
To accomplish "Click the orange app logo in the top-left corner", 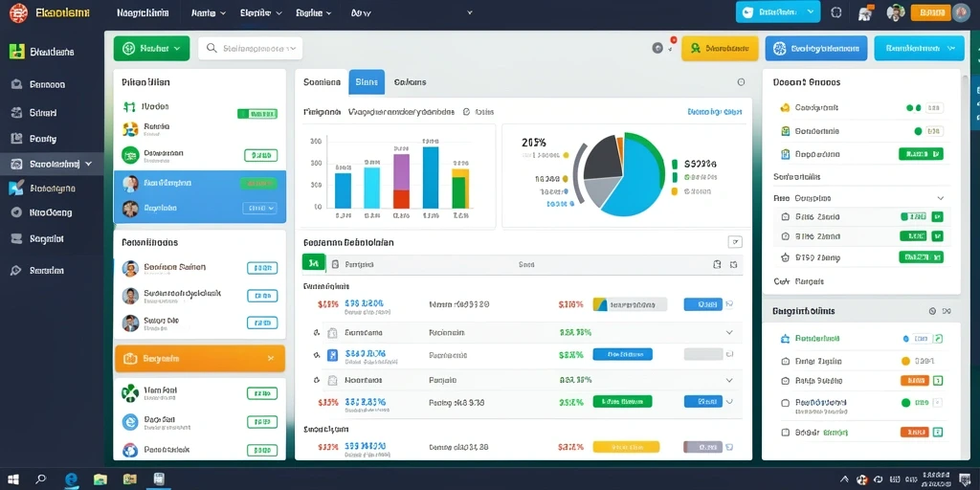I will (x=18, y=12).
